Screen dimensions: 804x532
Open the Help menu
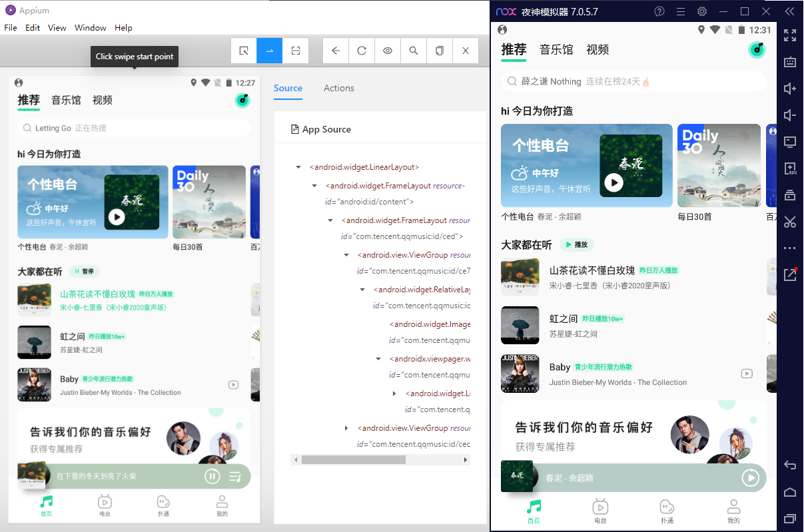click(x=123, y=28)
